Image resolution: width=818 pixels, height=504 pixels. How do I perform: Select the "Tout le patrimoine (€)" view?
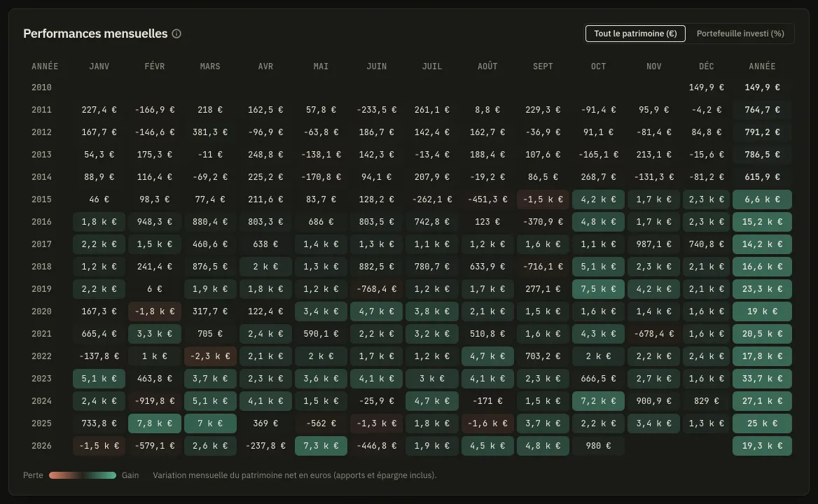coord(635,34)
